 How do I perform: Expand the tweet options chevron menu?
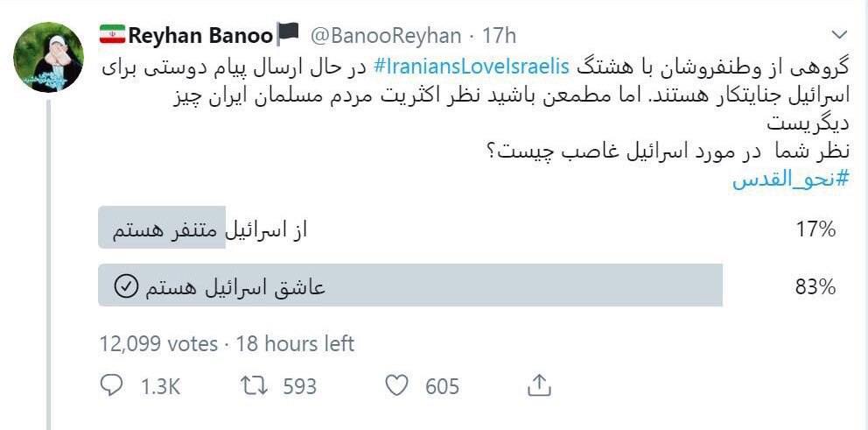point(838,36)
